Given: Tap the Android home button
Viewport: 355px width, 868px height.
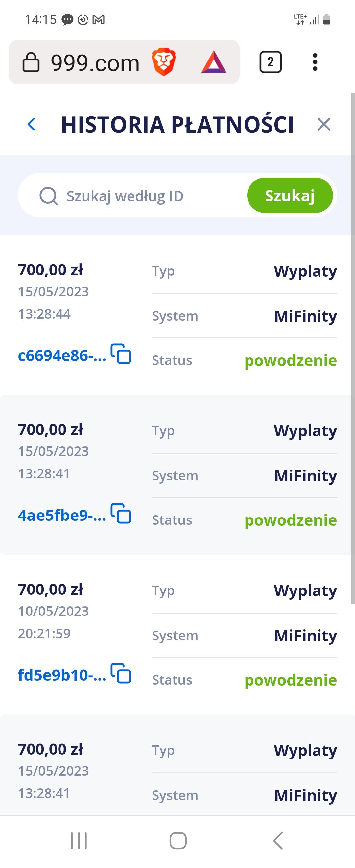Looking at the screenshot, I should click(178, 841).
